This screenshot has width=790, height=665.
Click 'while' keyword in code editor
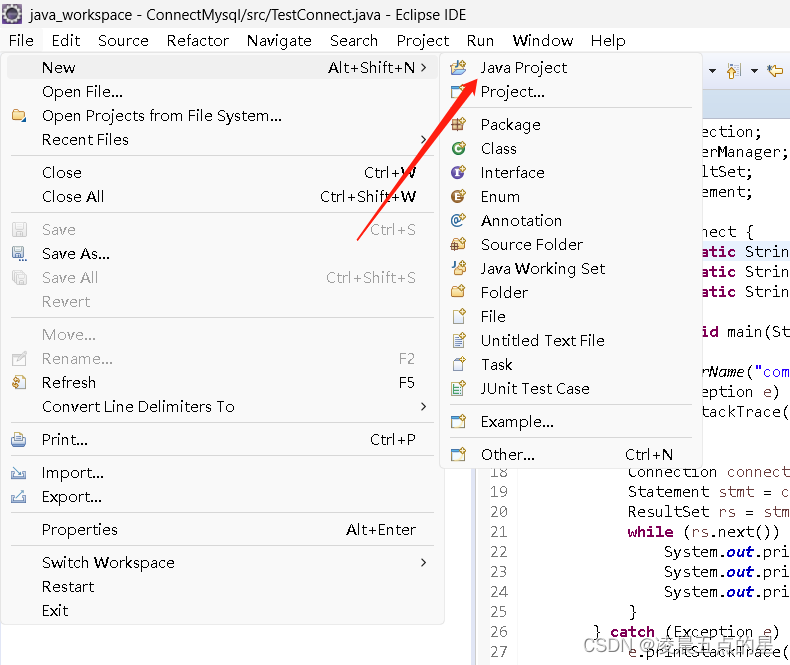point(650,531)
